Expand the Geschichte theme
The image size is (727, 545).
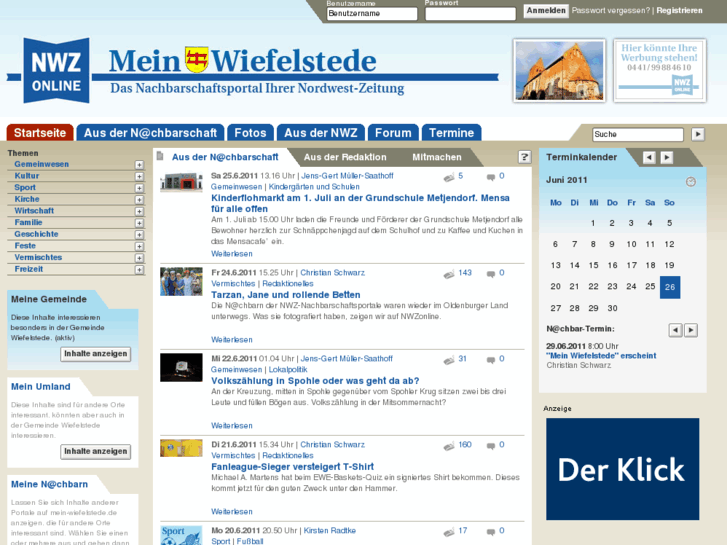pos(139,235)
